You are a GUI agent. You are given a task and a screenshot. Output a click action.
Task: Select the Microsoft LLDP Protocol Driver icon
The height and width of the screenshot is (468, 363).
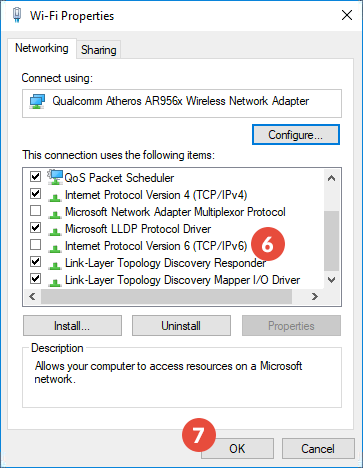pos(55,231)
